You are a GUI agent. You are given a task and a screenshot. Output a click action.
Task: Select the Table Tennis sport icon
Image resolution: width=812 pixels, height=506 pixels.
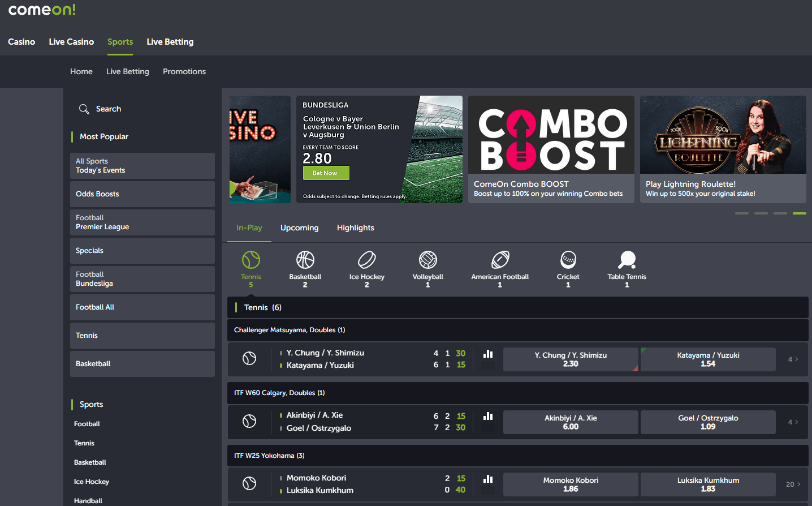coord(627,260)
